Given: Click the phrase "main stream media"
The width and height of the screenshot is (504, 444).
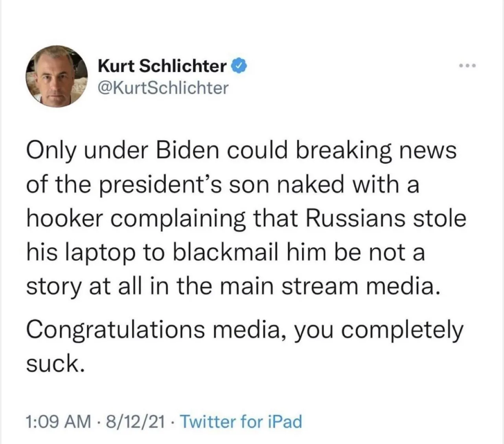Looking at the screenshot, I should pos(328,286).
